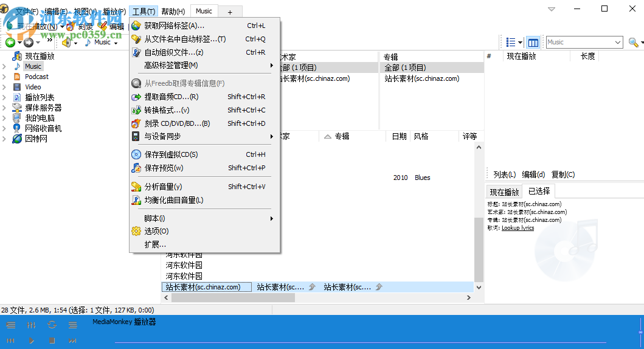This screenshot has height=349, width=644.
Task: Click the first player icon beside equalizer
Action: click(x=11, y=325)
